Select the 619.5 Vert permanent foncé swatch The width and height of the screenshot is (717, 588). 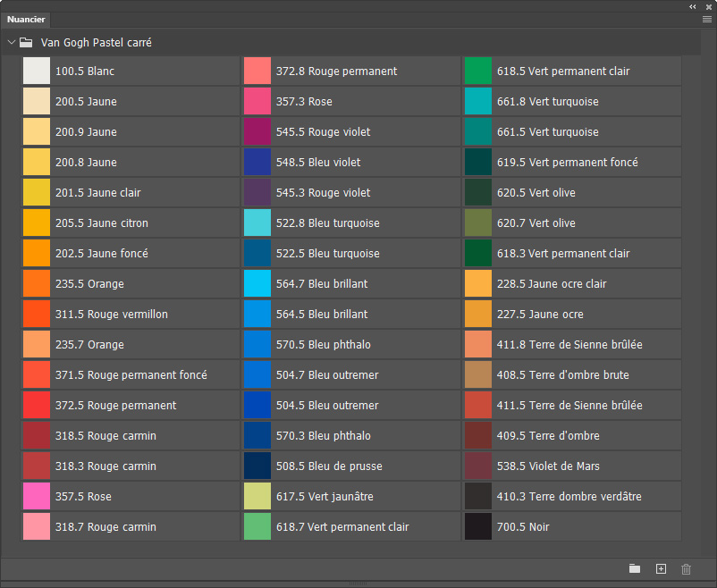pyautogui.click(x=478, y=162)
